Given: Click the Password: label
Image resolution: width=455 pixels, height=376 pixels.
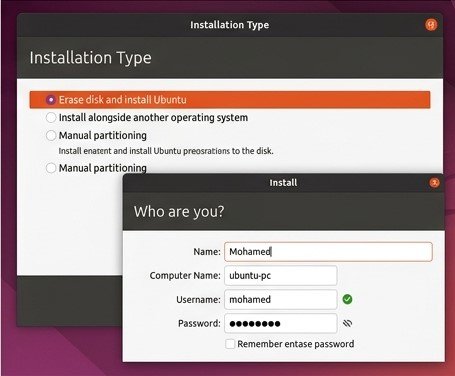Looking at the screenshot, I should click(x=199, y=323).
